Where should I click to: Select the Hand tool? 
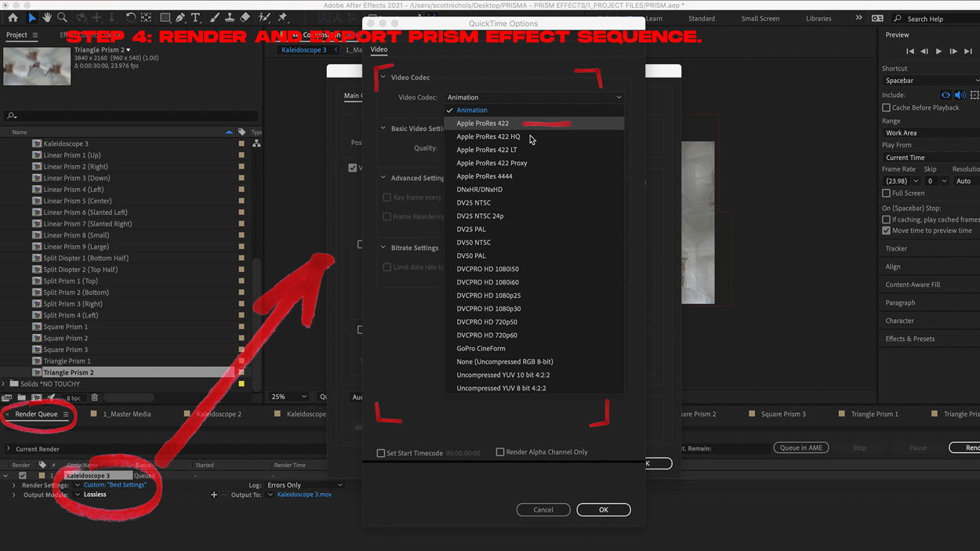(x=47, y=17)
